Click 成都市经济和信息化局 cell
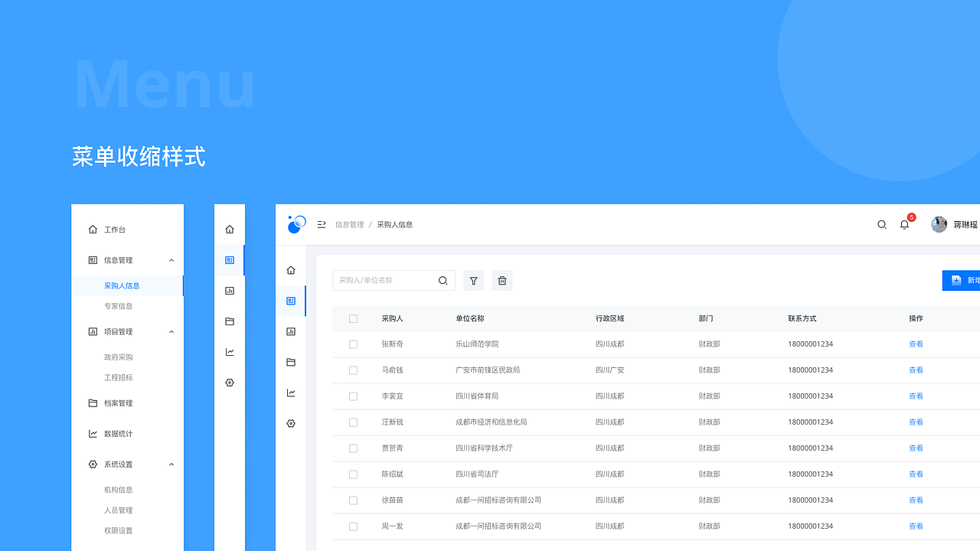Image resolution: width=980 pixels, height=551 pixels. 492,422
